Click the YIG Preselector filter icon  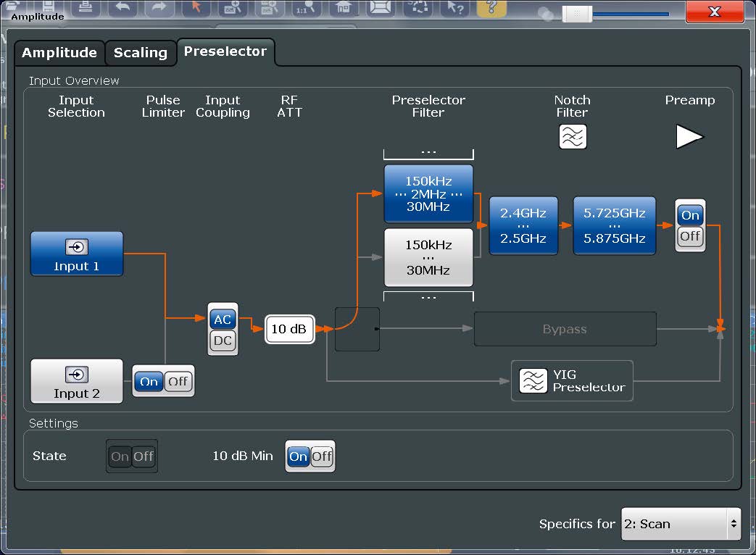point(533,380)
